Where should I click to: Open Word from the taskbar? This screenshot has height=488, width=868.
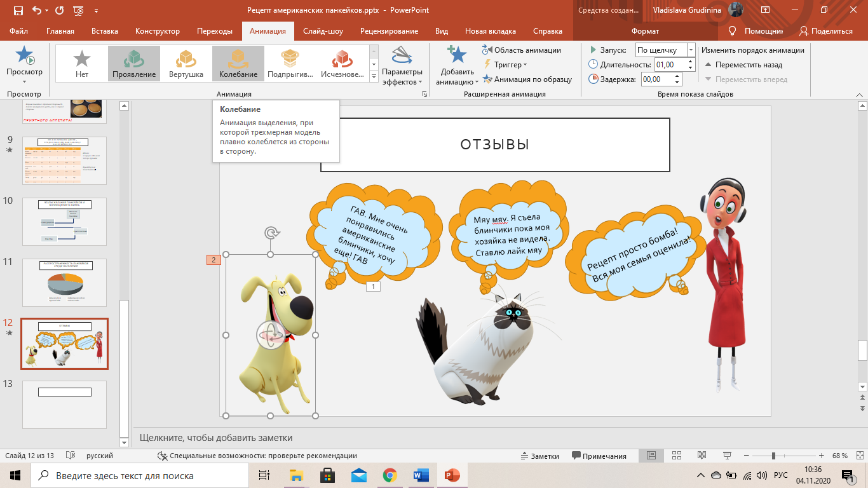pyautogui.click(x=421, y=475)
